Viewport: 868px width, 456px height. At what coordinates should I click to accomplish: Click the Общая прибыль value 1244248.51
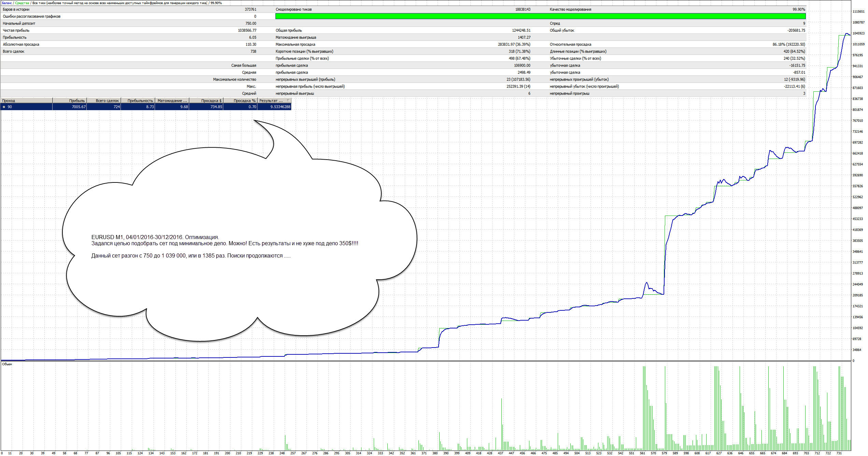[521, 30]
